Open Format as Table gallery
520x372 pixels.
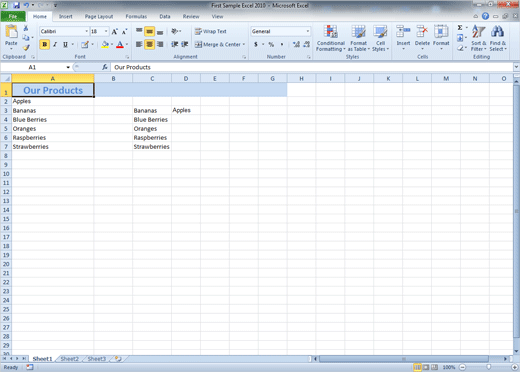359,38
